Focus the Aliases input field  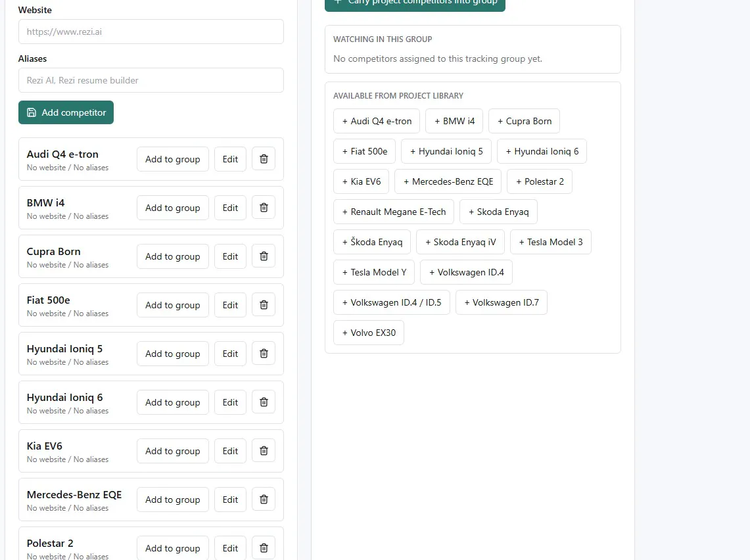pyautogui.click(x=151, y=80)
